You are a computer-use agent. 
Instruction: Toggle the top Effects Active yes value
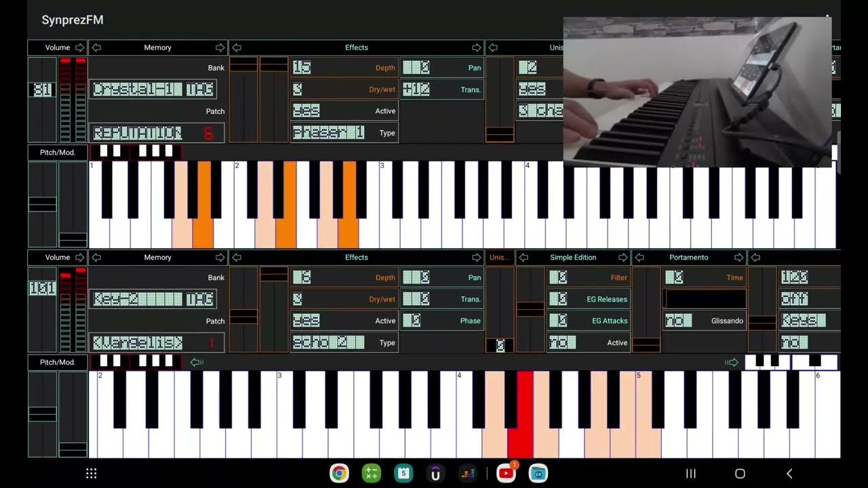307,110
